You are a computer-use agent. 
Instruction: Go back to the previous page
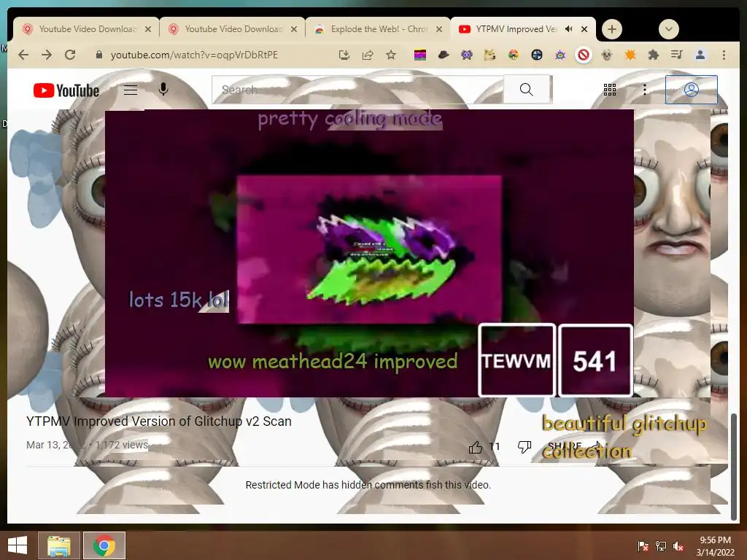(23, 55)
